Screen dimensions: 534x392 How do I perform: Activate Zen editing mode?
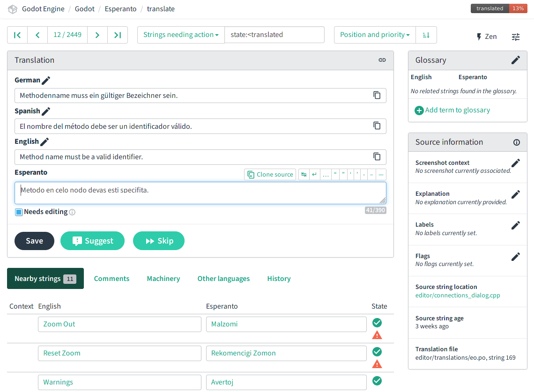click(486, 36)
